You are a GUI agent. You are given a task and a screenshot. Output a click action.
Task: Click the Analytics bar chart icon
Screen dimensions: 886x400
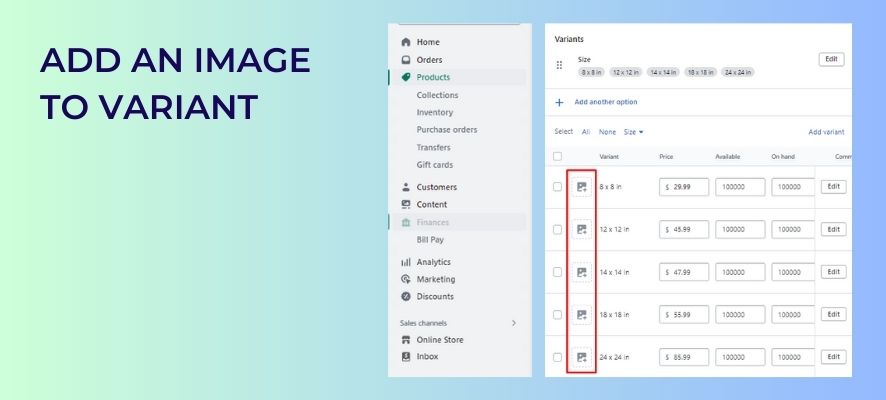pyautogui.click(x=405, y=262)
